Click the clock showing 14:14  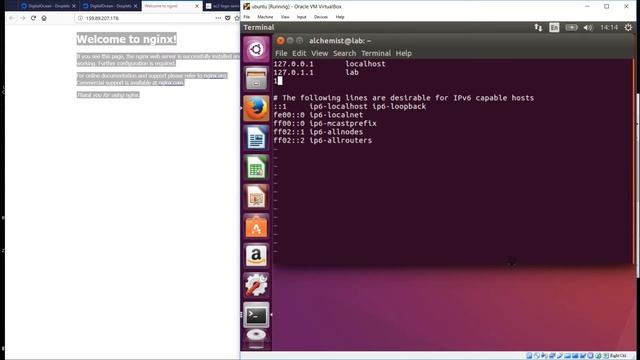609,27
